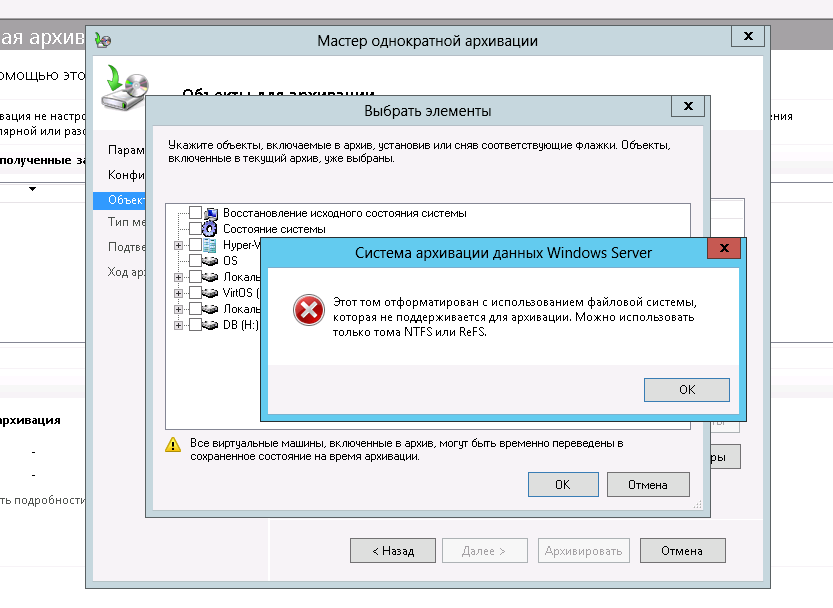Click the warning text about виртуальные машины
This screenshot has height=608, width=833.
tap(406, 450)
